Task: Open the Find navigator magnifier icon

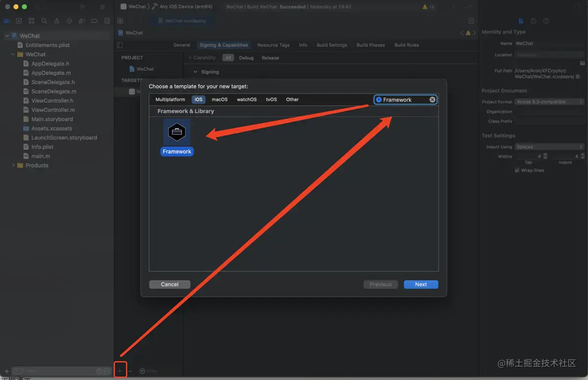Action: [x=44, y=21]
